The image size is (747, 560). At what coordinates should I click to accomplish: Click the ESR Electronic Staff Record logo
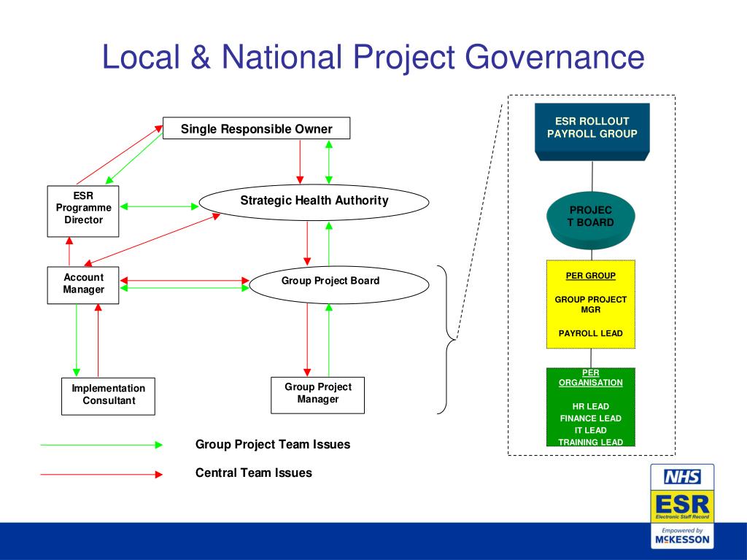(682, 506)
